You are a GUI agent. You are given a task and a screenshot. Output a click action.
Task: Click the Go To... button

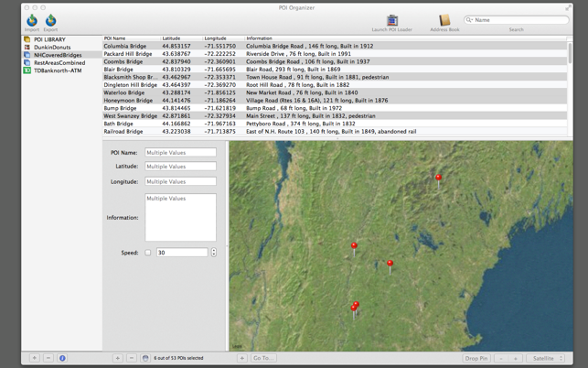click(263, 358)
